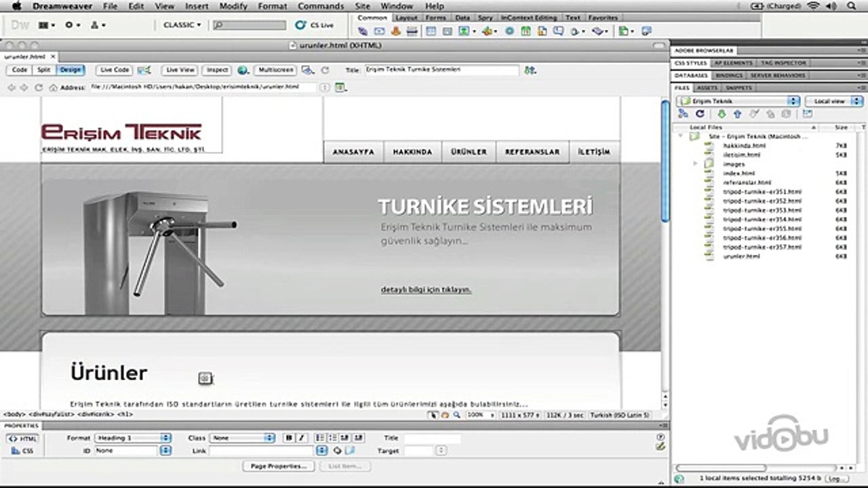Open the CLASSIC workspace switcher dropdown
Image resolution: width=868 pixels, height=488 pixels.
coord(182,25)
